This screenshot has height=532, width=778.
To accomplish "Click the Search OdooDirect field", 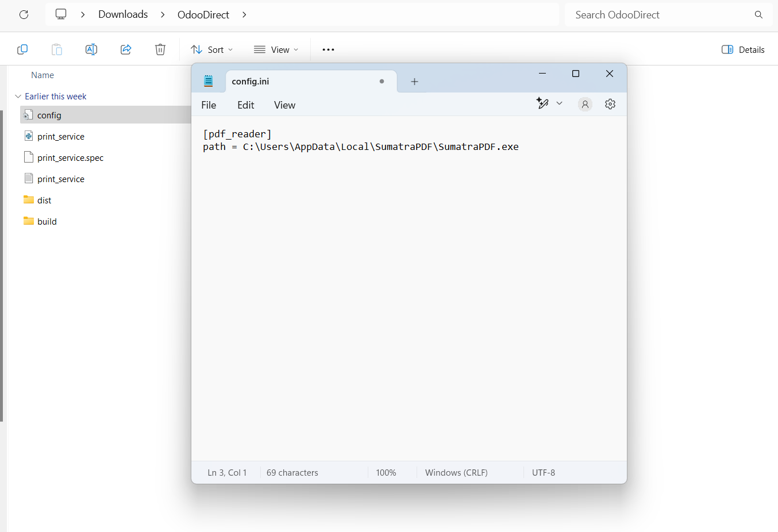I will tap(661, 15).
